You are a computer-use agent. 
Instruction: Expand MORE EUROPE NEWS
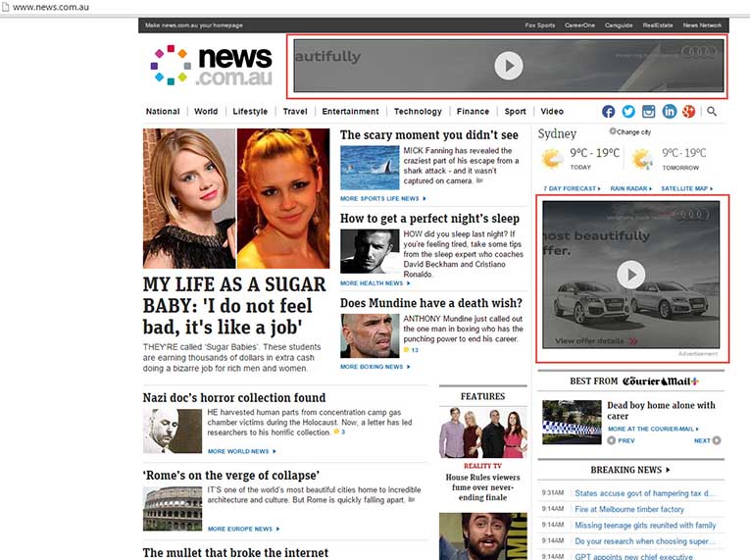pos(243,529)
